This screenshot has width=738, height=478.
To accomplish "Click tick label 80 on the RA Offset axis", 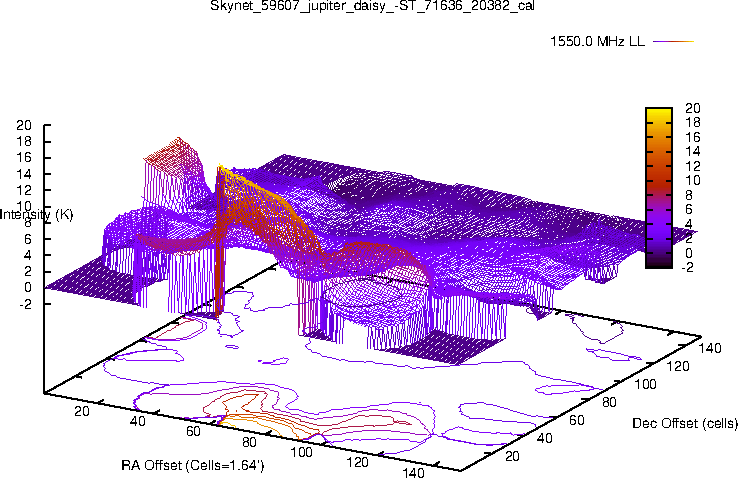I will coord(249,442).
